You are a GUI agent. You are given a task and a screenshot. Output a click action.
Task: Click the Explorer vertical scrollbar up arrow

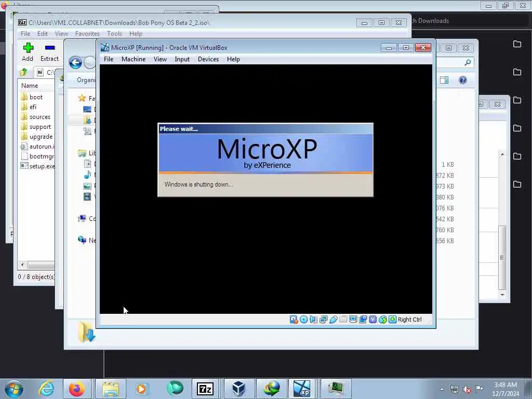coord(502,154)
